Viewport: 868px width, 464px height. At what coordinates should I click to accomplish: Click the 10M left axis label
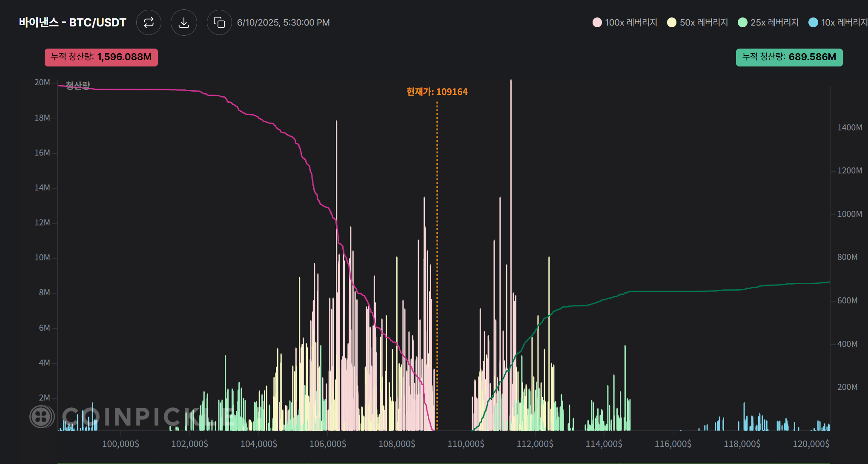click(x=42, y=257)
